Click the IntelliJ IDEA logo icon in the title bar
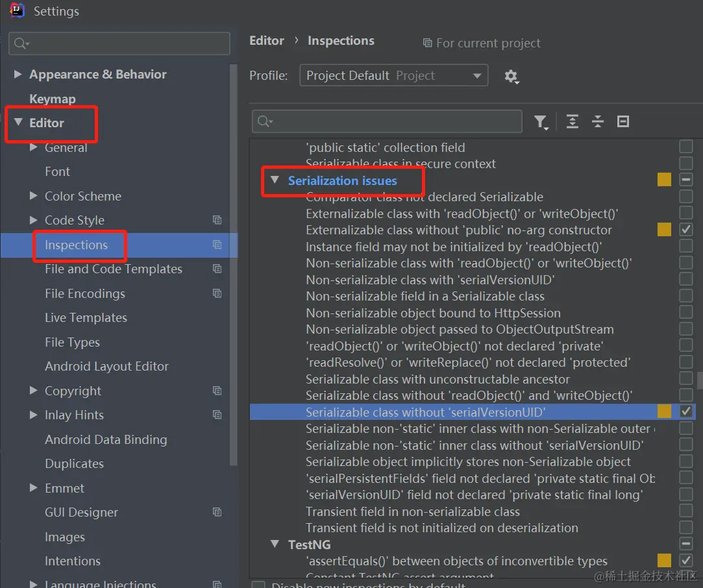This screenshot has width=703, height=588. [x=17, y=10]
